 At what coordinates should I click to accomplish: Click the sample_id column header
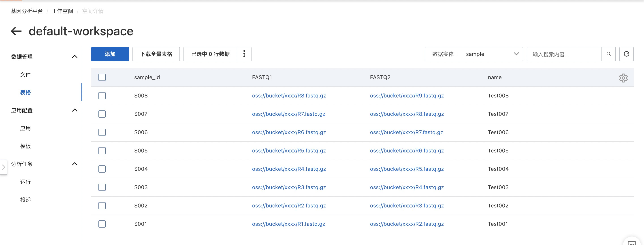(x=147, y=77)
